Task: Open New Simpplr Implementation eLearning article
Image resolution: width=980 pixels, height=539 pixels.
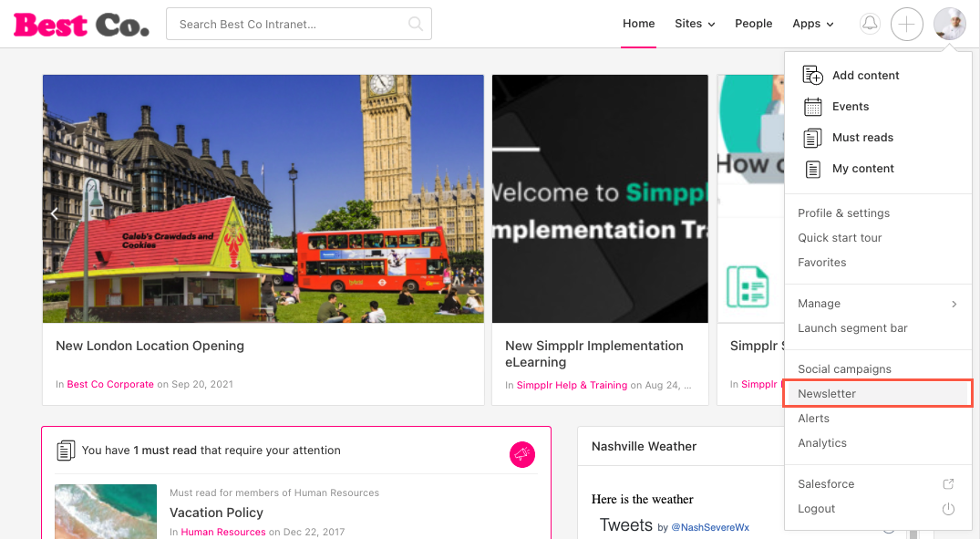Action: click(593, 354)
